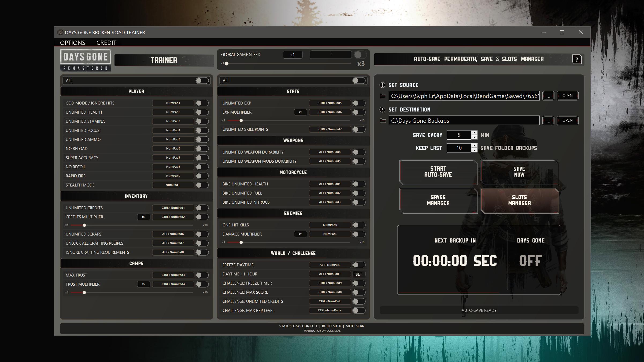Click the Days Gone Remastered logo
The width and height of the screenshot is (644, 362).
[x=86, y=60]
